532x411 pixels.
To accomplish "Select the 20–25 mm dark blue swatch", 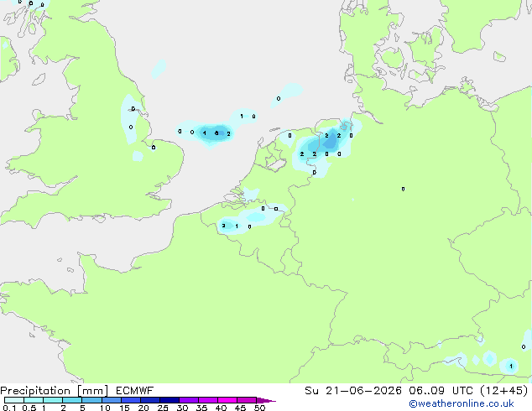I will pyautogui.click(x=150, y=400).
